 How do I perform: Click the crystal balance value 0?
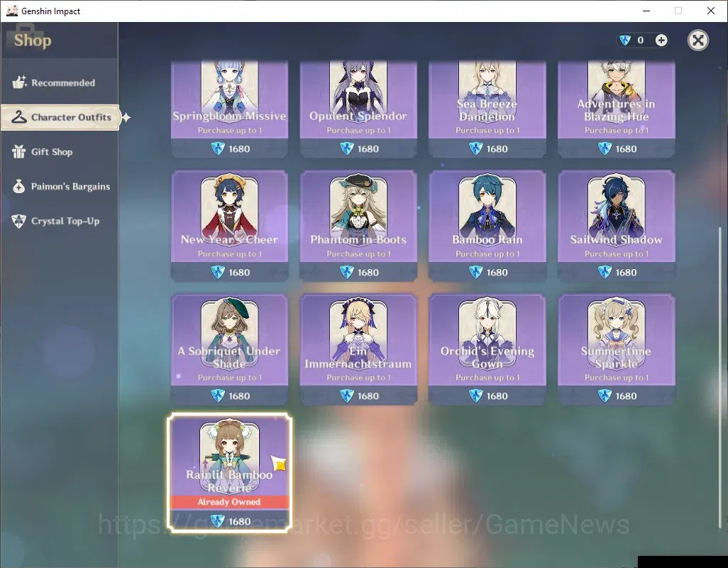(x=640, y=40)
